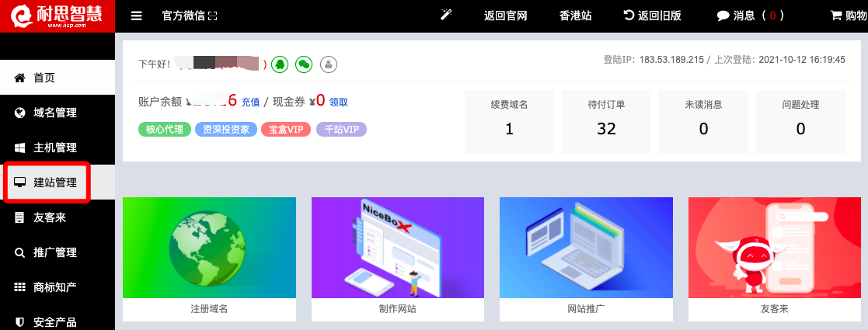
Task: Click the 资深投资家 badge
Action: pos(226,130)
